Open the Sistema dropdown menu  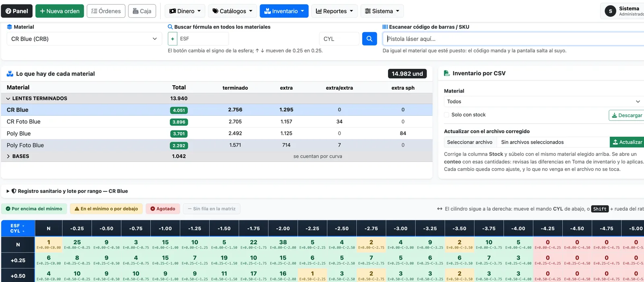[x=382, y=11]
